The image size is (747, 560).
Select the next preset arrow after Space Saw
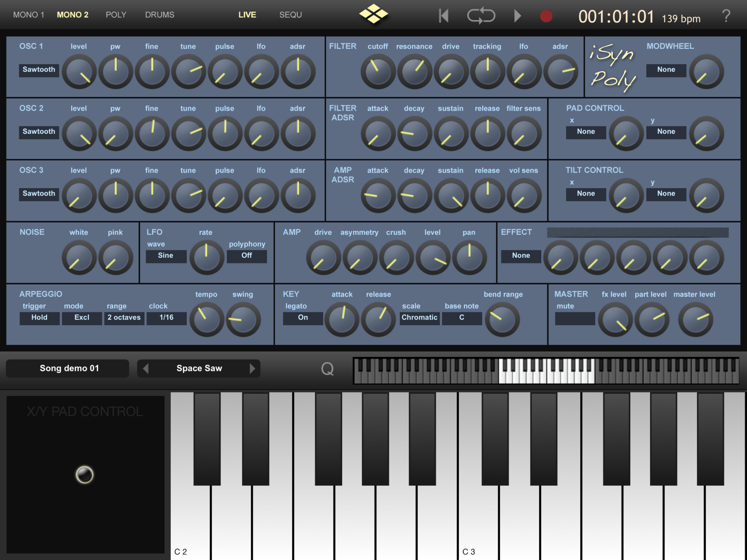(x=252, y=368)
